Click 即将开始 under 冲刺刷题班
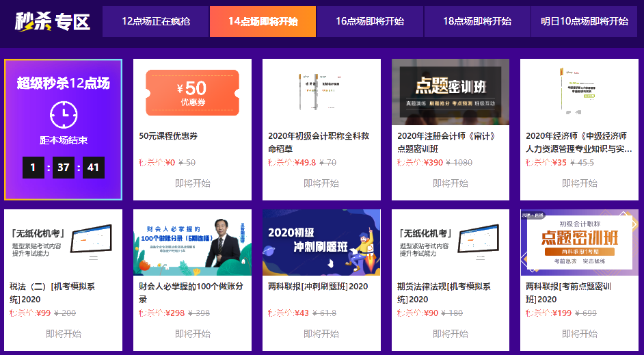The height and width of the screenshot is (355, 644). [321, 334]
